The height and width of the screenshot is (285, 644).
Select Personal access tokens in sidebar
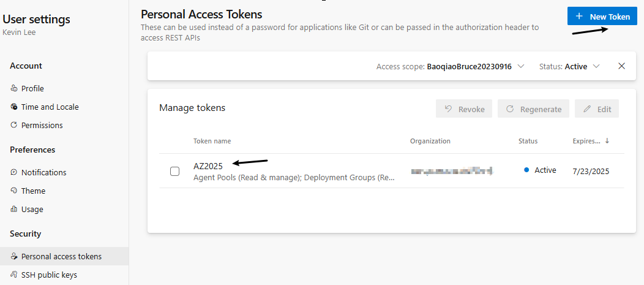tap(64, 256)
